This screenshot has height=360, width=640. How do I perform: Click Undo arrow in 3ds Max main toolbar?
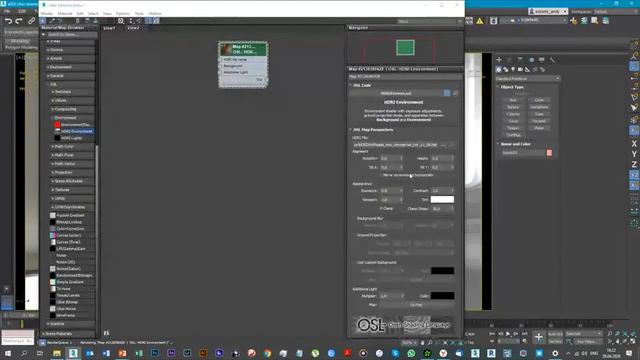click(8, 21)
